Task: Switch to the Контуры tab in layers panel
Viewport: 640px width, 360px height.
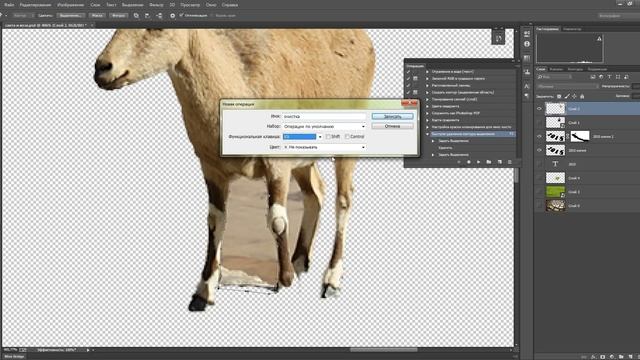Action: [x=575, y=69]
